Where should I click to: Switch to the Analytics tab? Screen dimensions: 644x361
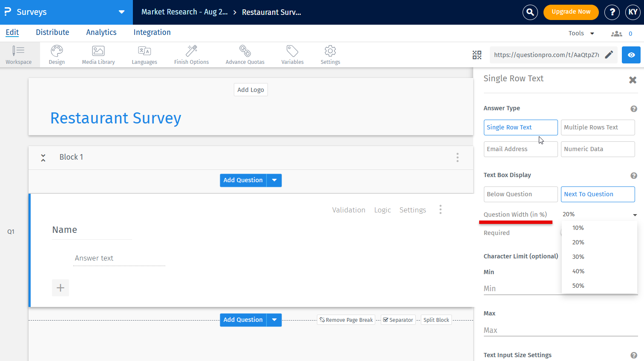[x=101, y=32]
